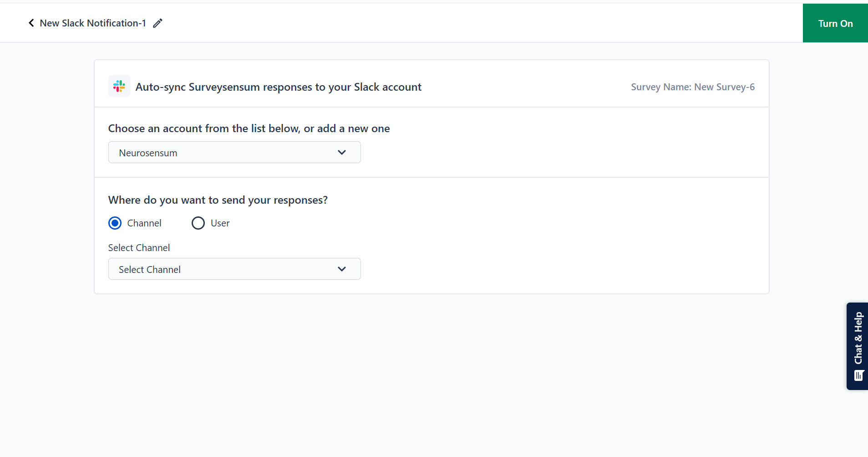868x457 pixels.
Task: Select the User radio button
Action: pyautogui.click(x=198, y=223)
